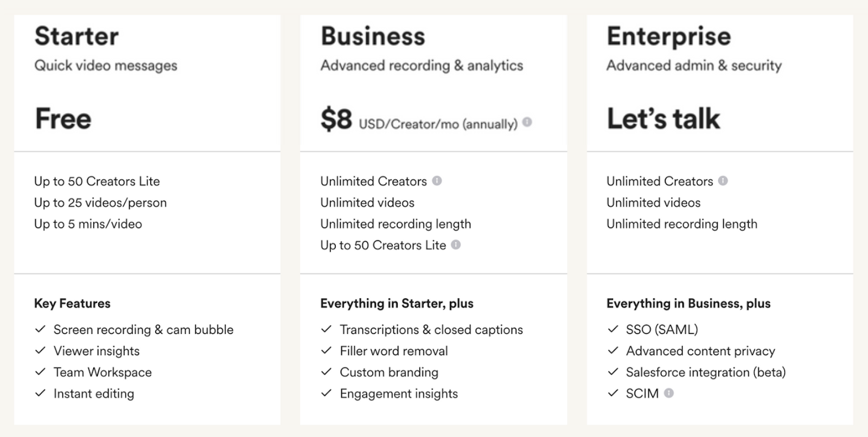
Task: Click the Instant editing feature text
Action: (x=94, y=394)
